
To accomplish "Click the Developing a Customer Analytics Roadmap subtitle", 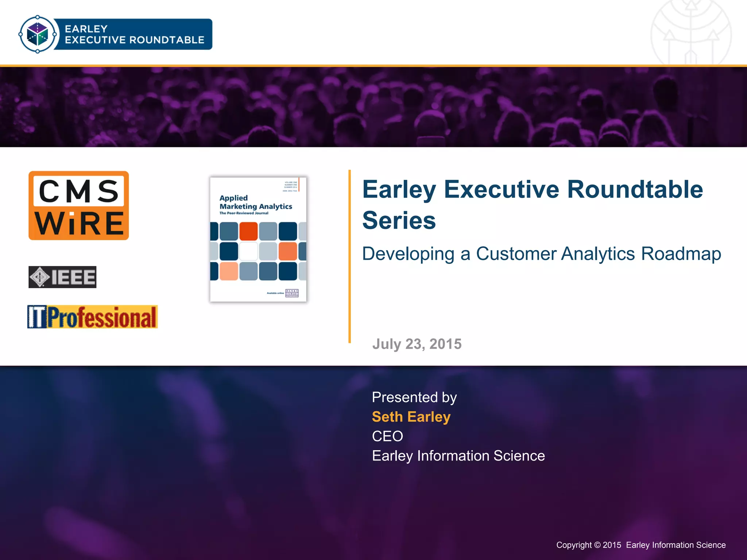I will [x=541, y=254].
